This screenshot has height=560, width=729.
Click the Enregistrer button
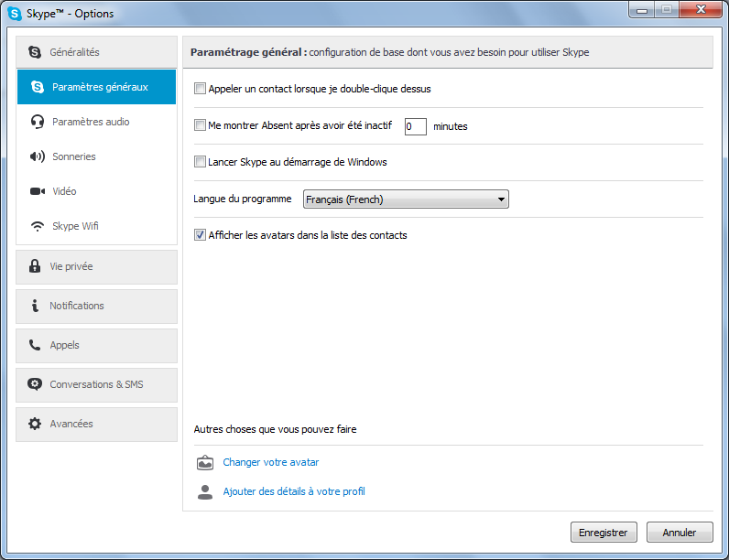pyautogui.click(x=604, y=533)
